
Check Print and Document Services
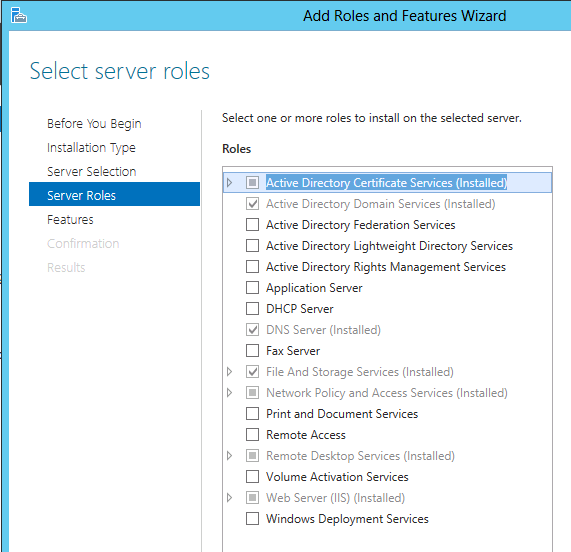point(252,414)
